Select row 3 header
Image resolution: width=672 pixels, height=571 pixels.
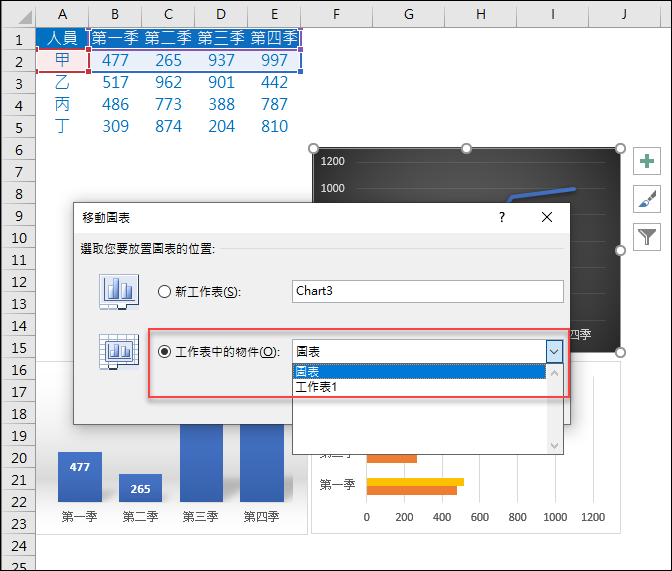[18, 84]
